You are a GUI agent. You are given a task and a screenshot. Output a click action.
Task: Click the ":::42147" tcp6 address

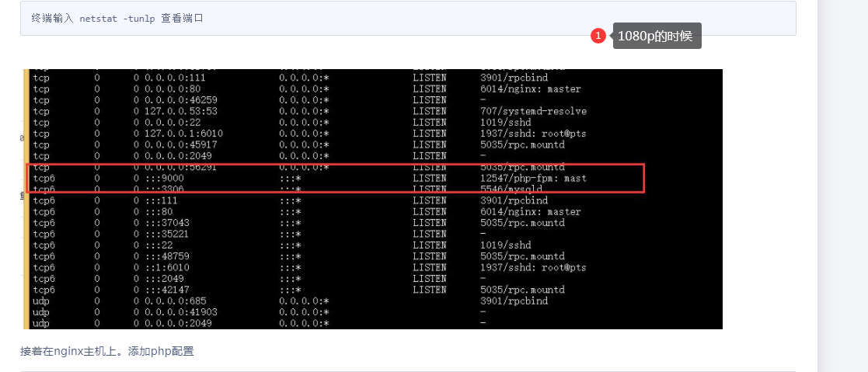tap(167, 290)
